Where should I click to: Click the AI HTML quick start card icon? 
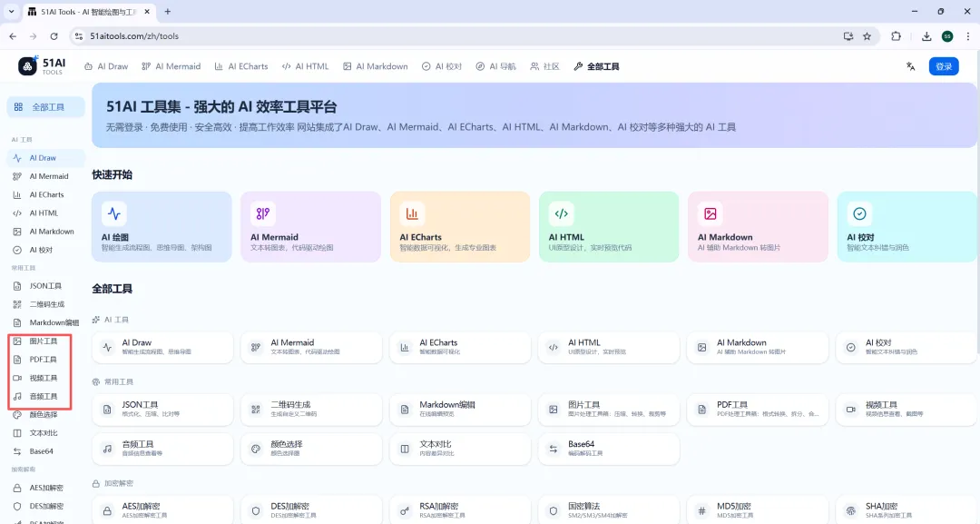562,213
